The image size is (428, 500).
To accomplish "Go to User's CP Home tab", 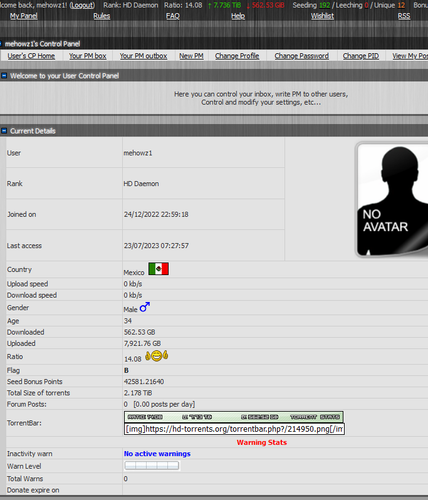I will tap(31, 56).
